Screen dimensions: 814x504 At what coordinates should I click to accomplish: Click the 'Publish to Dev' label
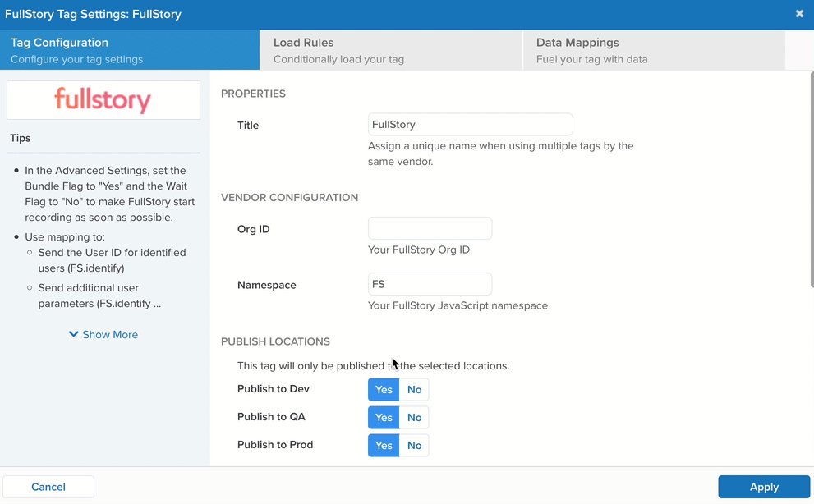click(x=274, y=389)
